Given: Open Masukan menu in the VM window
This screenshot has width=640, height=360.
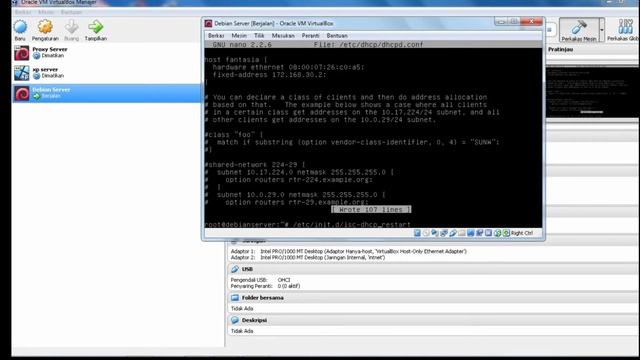Looking at the screenshot, I should (283, 36).
